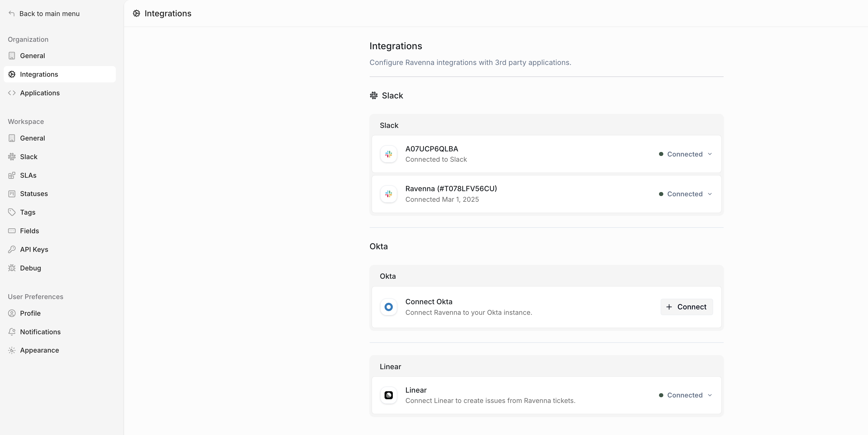Open the Organization General settings page
This screenshot has width=868, height=435.
60,56
